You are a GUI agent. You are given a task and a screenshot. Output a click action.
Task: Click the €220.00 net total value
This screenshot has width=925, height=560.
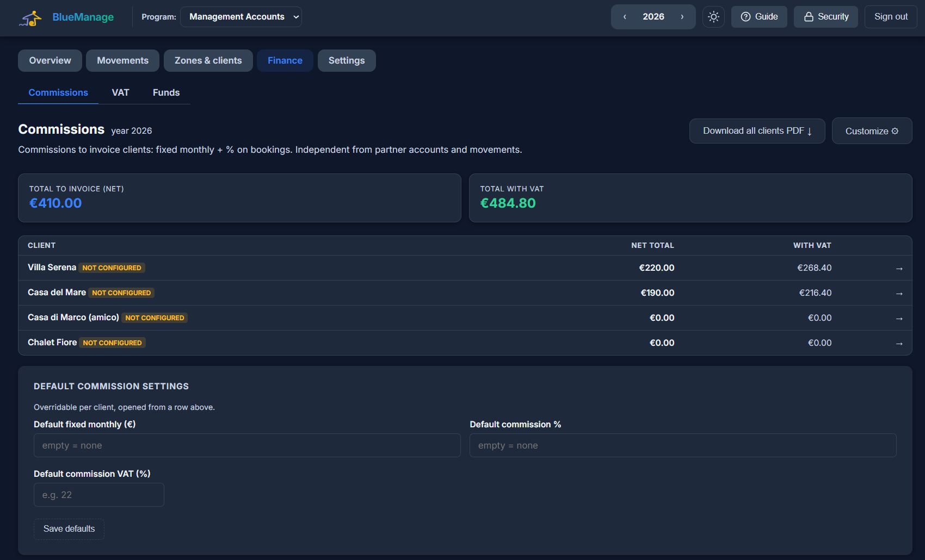pos(656,267)
